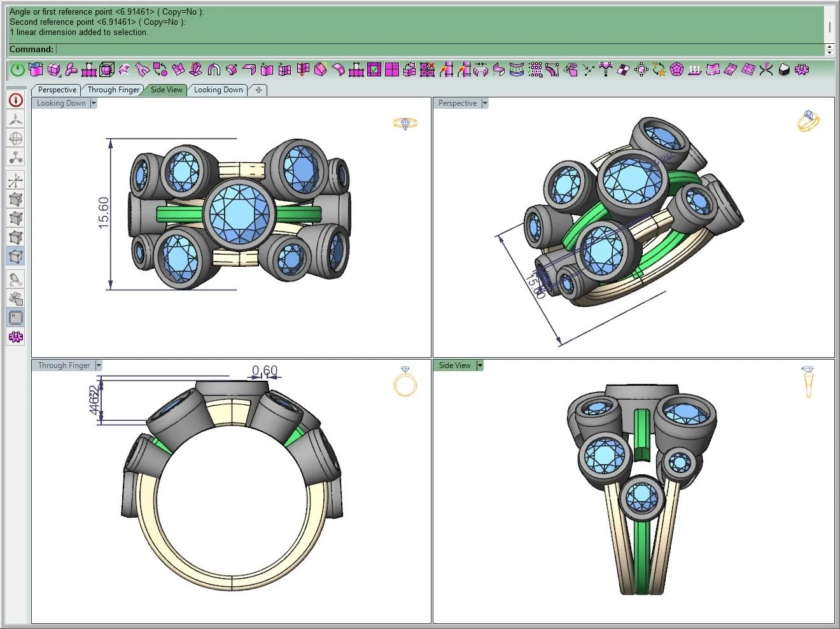Click the magenta three-blade propeller icon

pyautogui.click(x=71, y=69)
